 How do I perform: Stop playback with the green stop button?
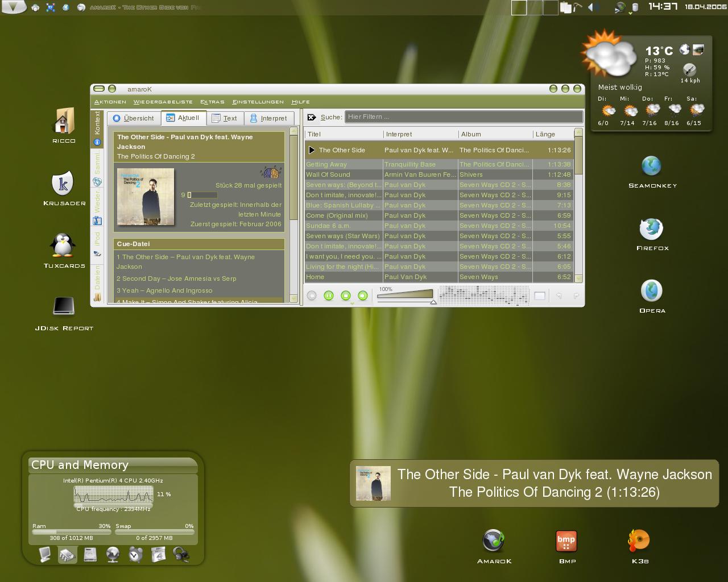coord(345,296)
